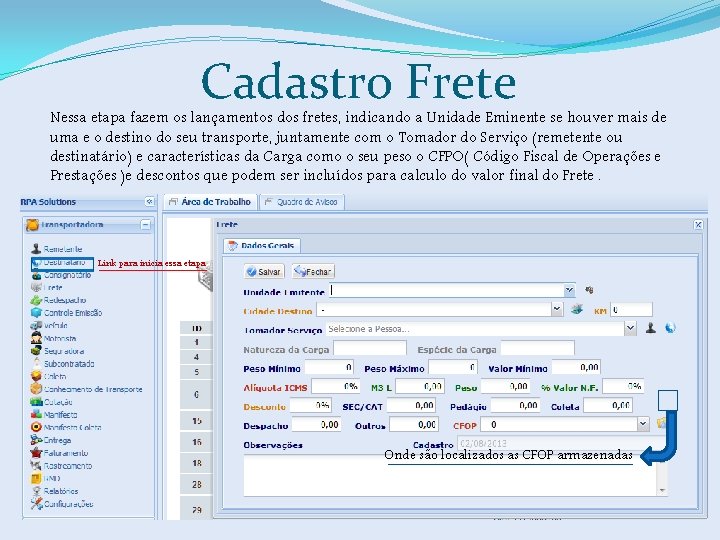Viewport: 720px width, 540px height.
Task: Expand the Tomador Serviço dropdown
Action: click(630, 328)
